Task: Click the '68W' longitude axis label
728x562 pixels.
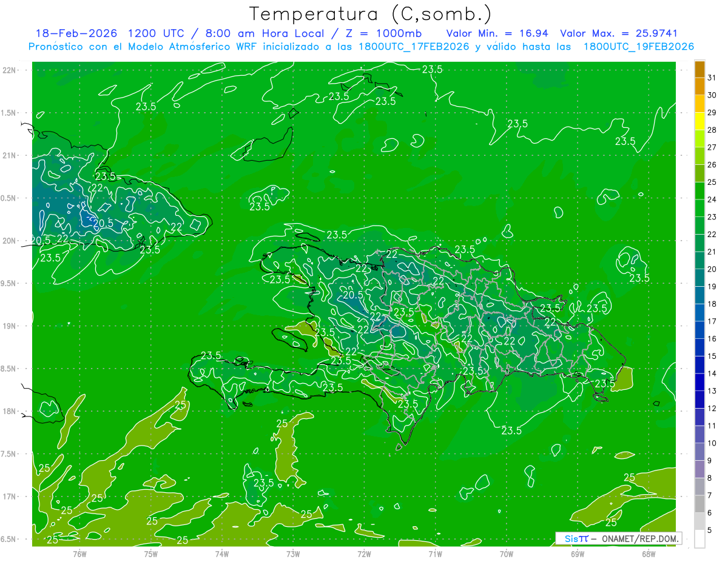Action: pos(649,554)
